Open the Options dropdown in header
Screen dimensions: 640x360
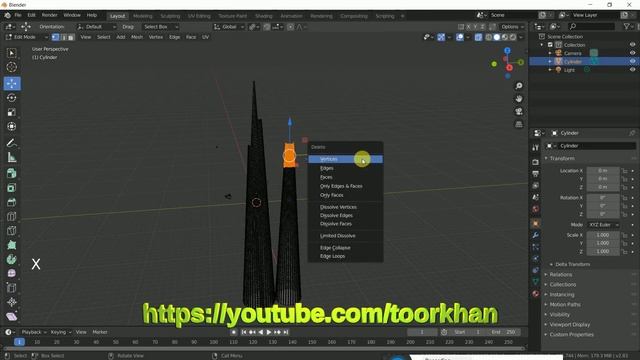(512, 27)
